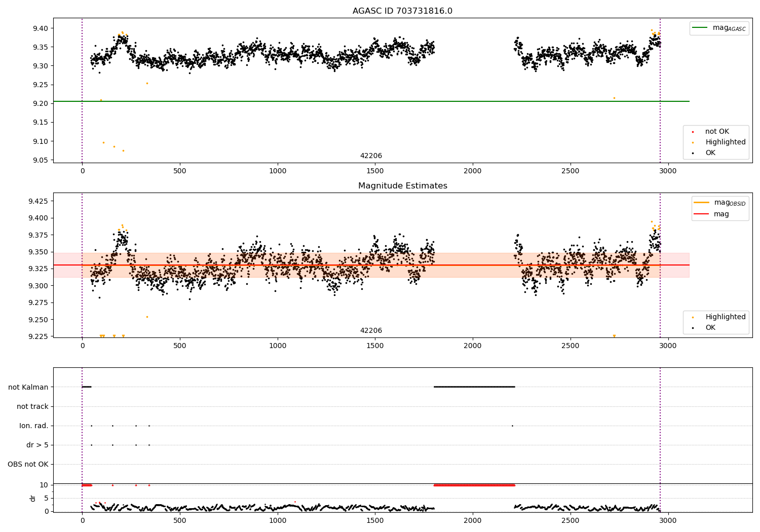Click the 9.375 y-axis tick label
This screenshot has height=532, width=760.
37,235
